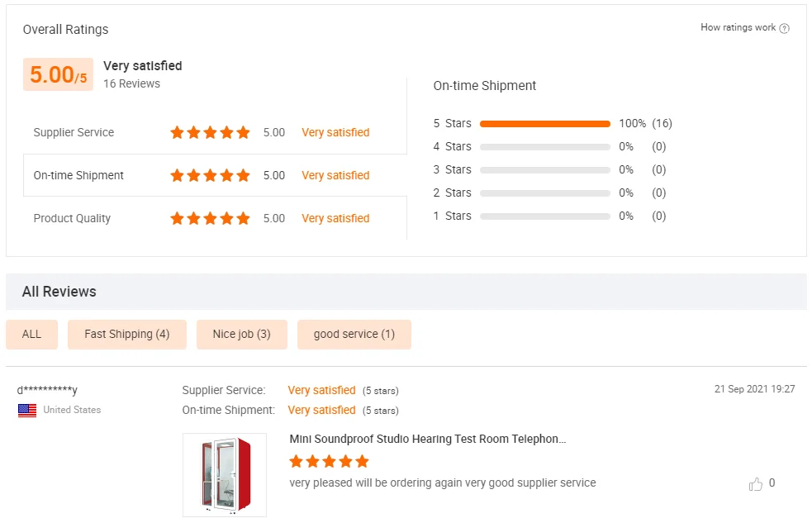Image resolution: width=812 pixels, height=523 pixels.
Task: Select the ALL reviews filter
Action: click(x=31, y=334)
